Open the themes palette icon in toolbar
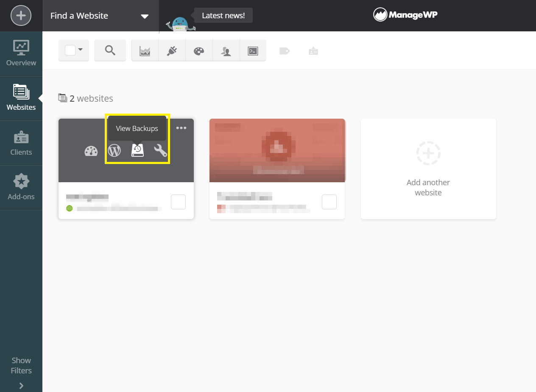 click(199, 51)
